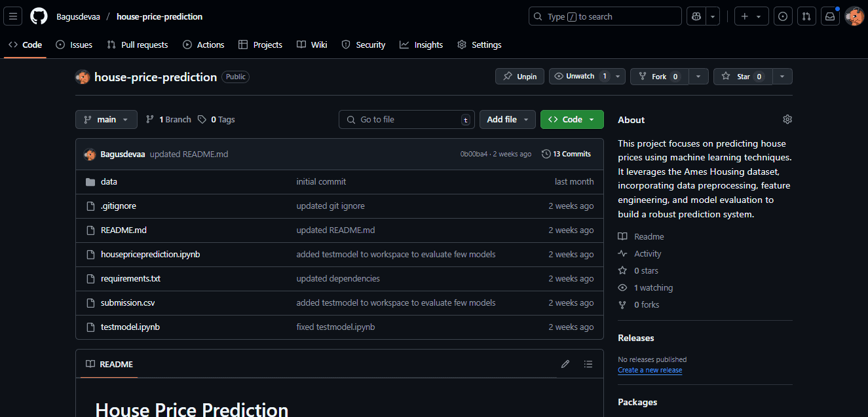
Task: Click the gear icon beside About
Action: 787,119
